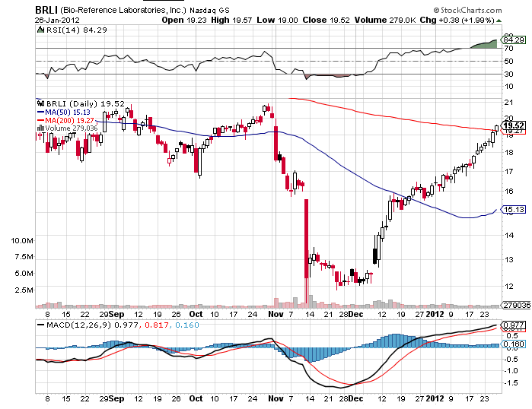The height and width of the screenshot is (409, 532).
Task: Click the Nasdaq GS exchange label
Action: click(x=209, y=11)
